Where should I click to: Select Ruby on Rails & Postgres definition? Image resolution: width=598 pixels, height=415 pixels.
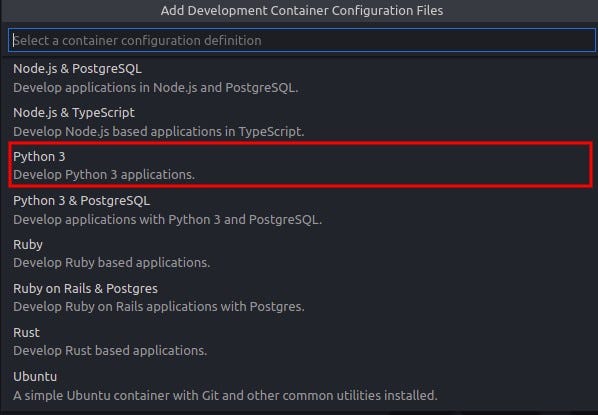tap(299, 298)
